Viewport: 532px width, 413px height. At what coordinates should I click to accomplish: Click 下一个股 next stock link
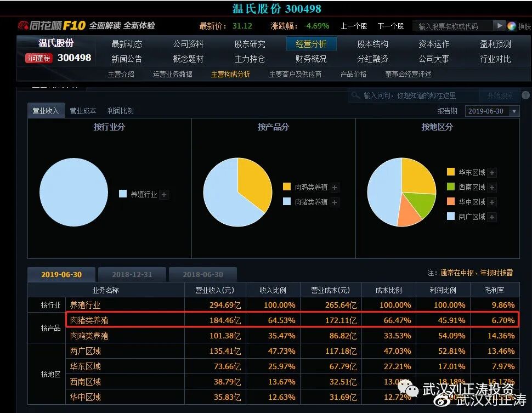(x=390, y=26)
